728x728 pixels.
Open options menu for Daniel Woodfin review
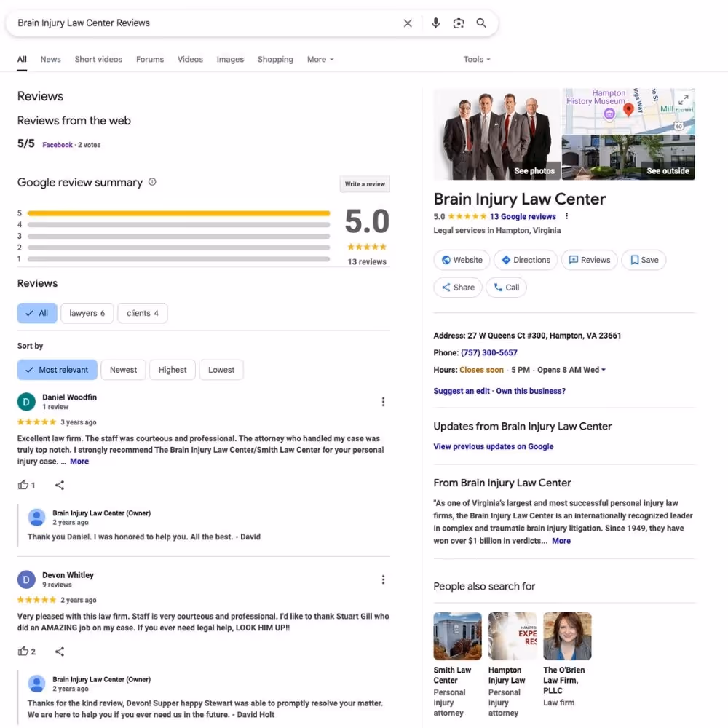[383, 402]
